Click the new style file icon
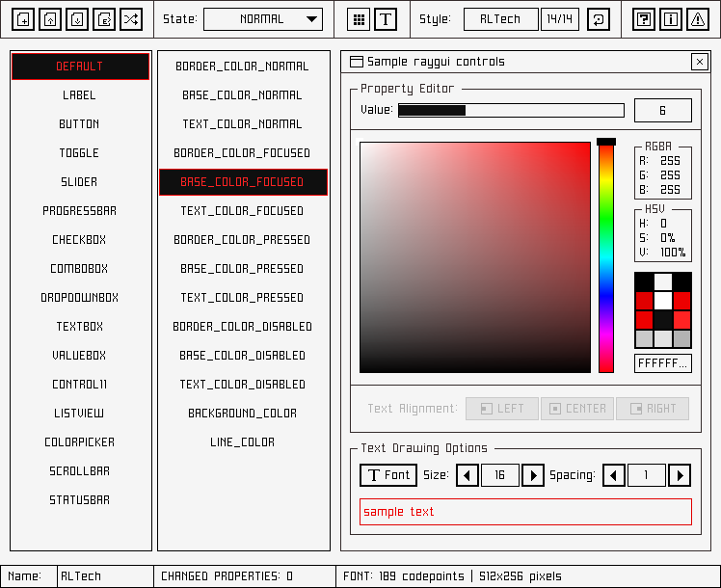 coord(23,19)
